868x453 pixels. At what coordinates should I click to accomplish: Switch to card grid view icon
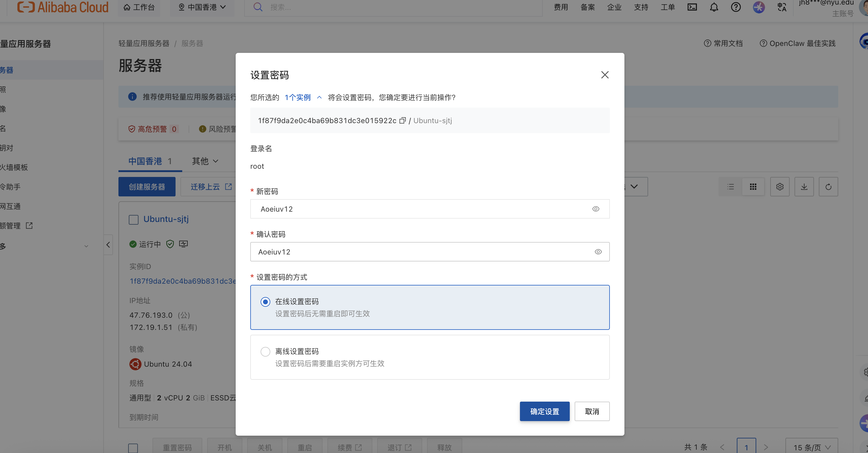tap(753, 187)
